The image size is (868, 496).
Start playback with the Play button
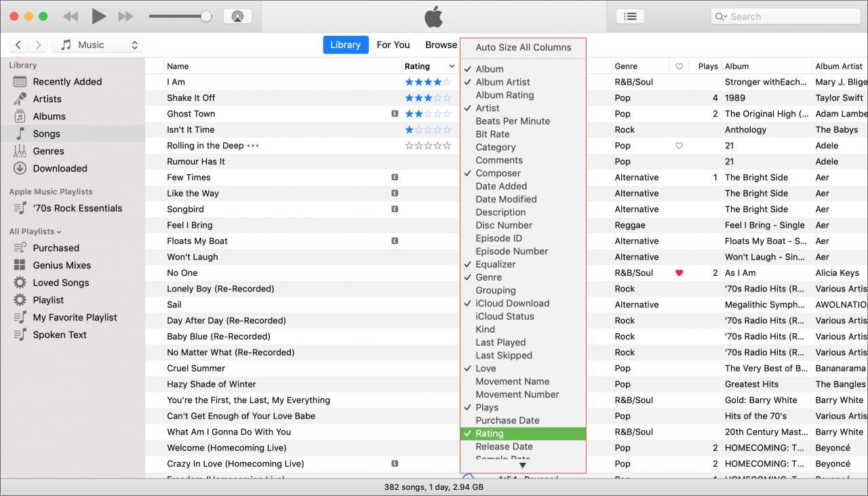tap(98, 16)
